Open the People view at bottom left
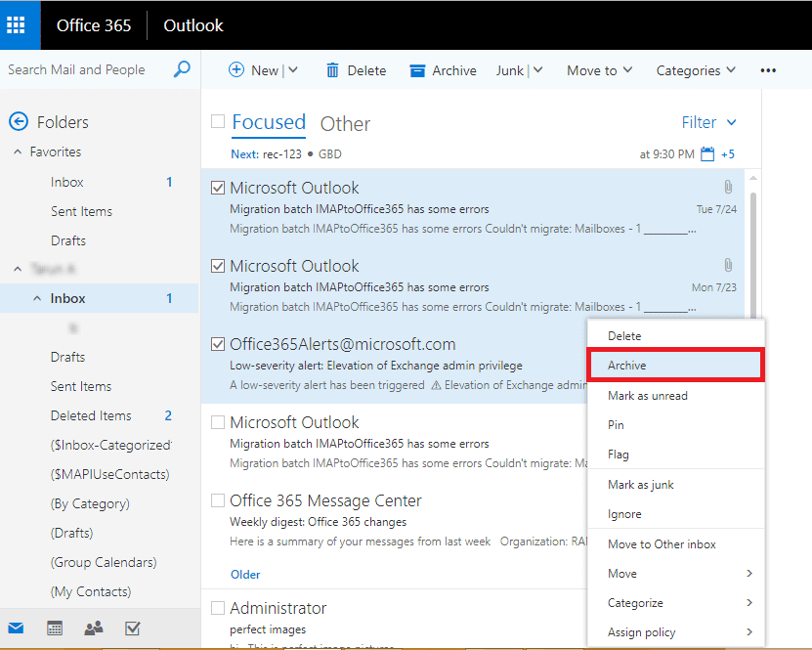Screen dimensions: 812x650 tap(93, 628)
